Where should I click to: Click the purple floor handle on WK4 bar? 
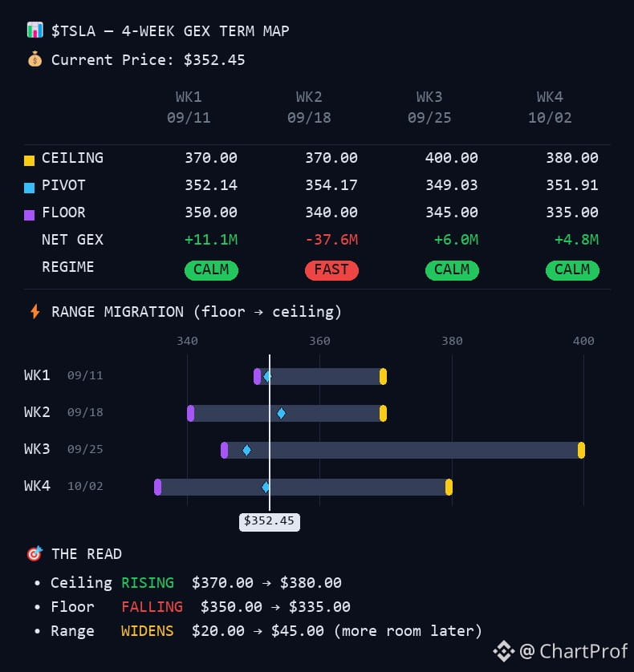(158, 488)
